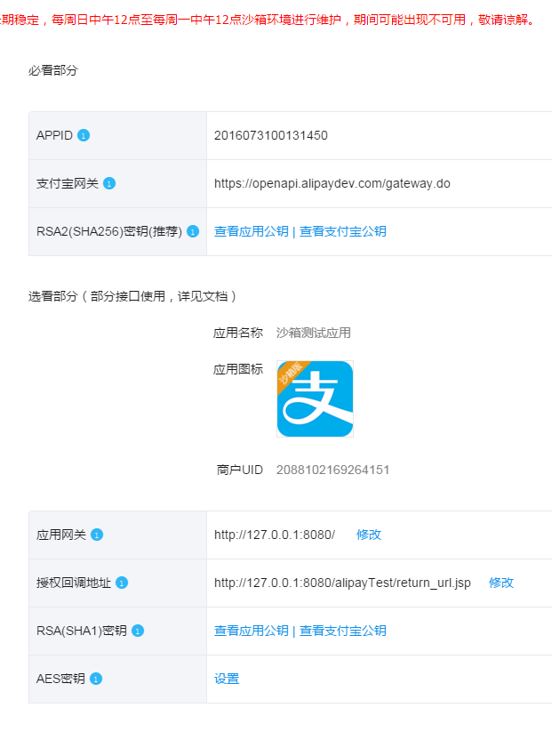The width and height of the screenshot is (552, 756).
Task: Open 查看支付宝公钥 in the RSA(SHA1) row
Action: [x=343, y=631]
